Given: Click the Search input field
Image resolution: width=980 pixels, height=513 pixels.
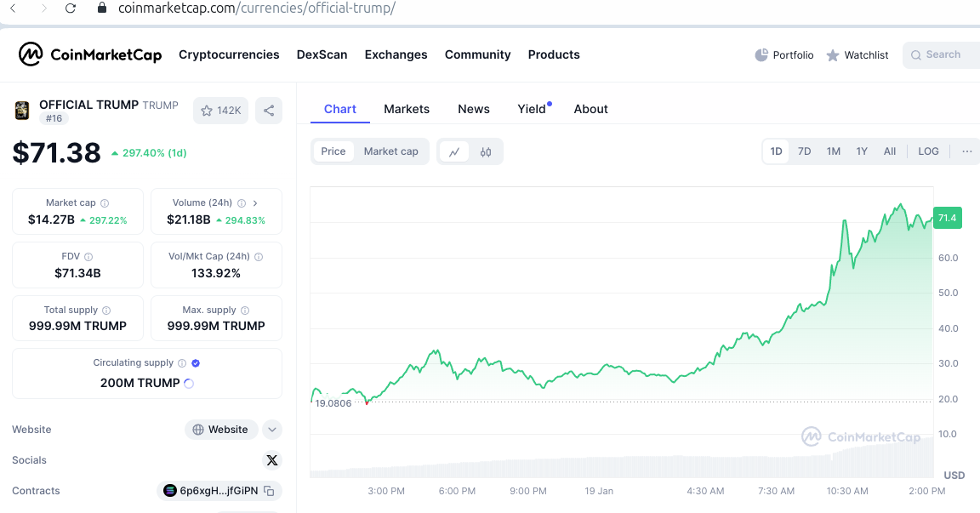Looking at the screenshot, I should pyautogui.click(x=941, y=55).
